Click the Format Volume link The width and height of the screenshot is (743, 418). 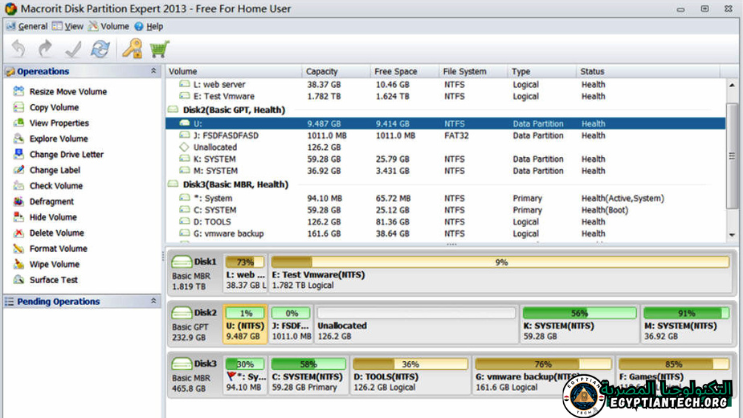[58, 249]
